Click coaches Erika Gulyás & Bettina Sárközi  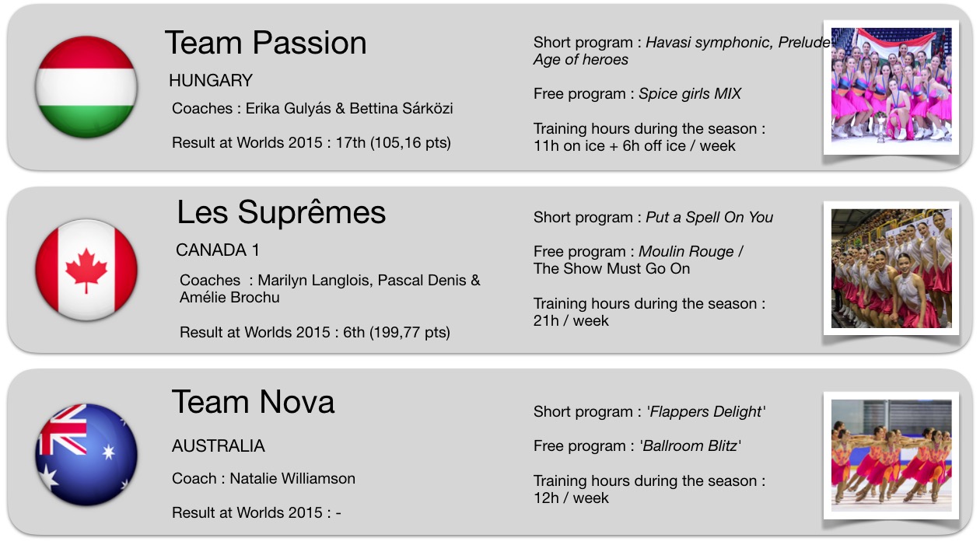[x=349, y=109]
